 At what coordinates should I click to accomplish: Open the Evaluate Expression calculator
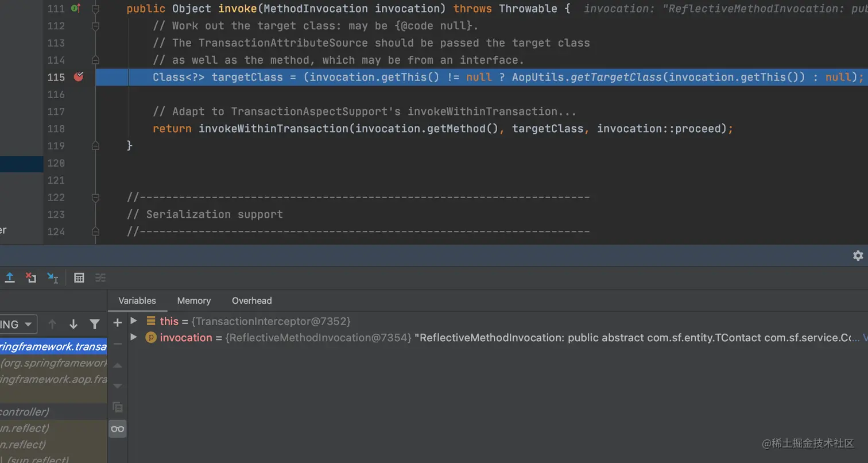(79, 278)
